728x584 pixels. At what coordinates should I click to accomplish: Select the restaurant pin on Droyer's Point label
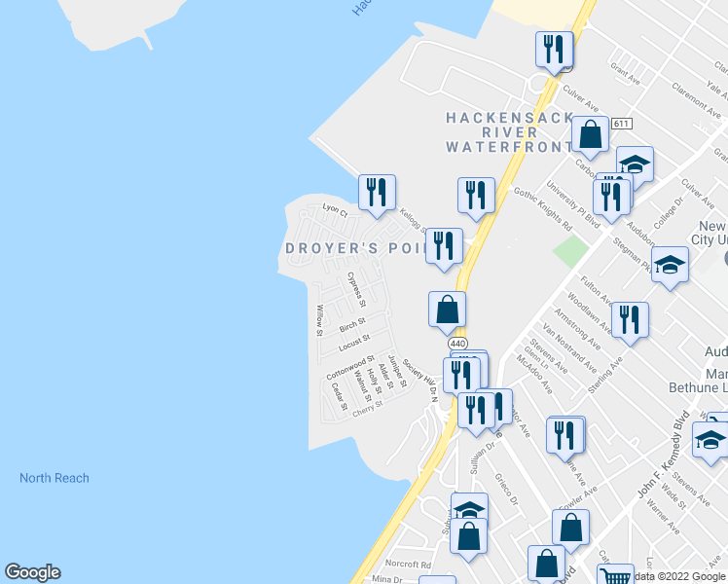(444, 247)
